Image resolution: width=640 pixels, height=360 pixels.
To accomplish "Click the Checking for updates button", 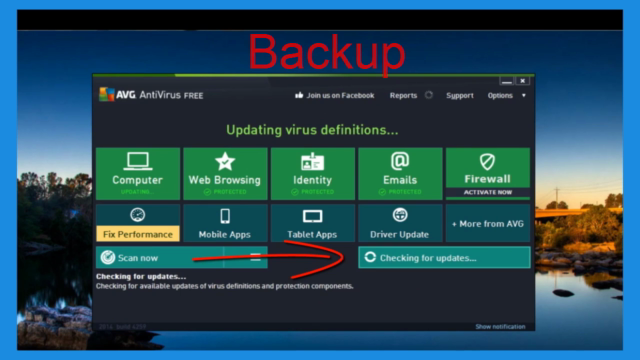I will 444,258.
